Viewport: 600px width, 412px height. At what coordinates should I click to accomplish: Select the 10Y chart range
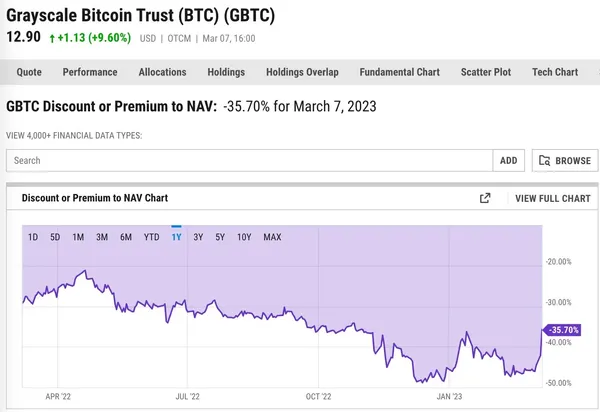[244, 237]
